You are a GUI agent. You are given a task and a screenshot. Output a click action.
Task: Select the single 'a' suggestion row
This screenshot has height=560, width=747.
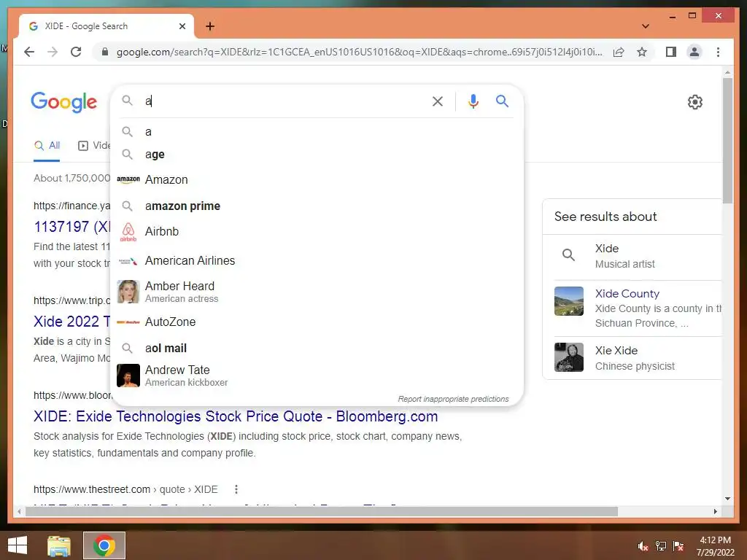pyautogui.click(x=317, y=132)
